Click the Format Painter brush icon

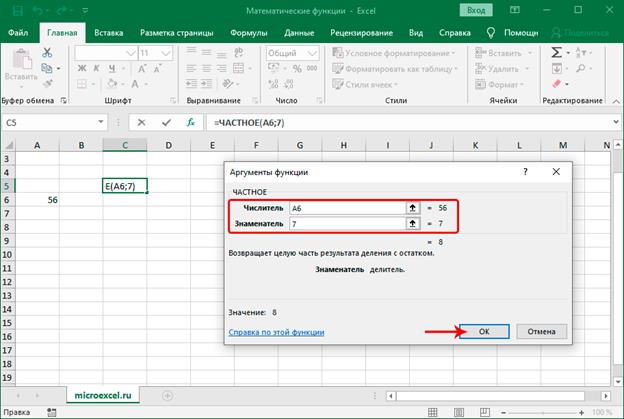(x=47, y=84)
